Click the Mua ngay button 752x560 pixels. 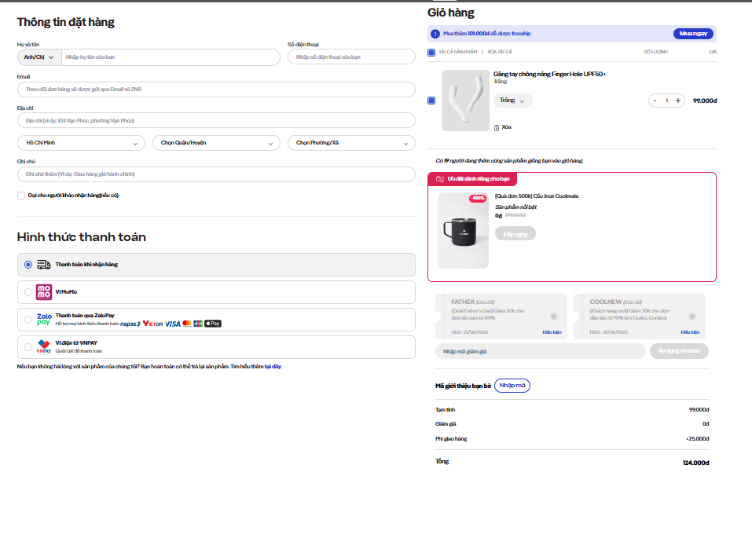click(x=694, y=34)
